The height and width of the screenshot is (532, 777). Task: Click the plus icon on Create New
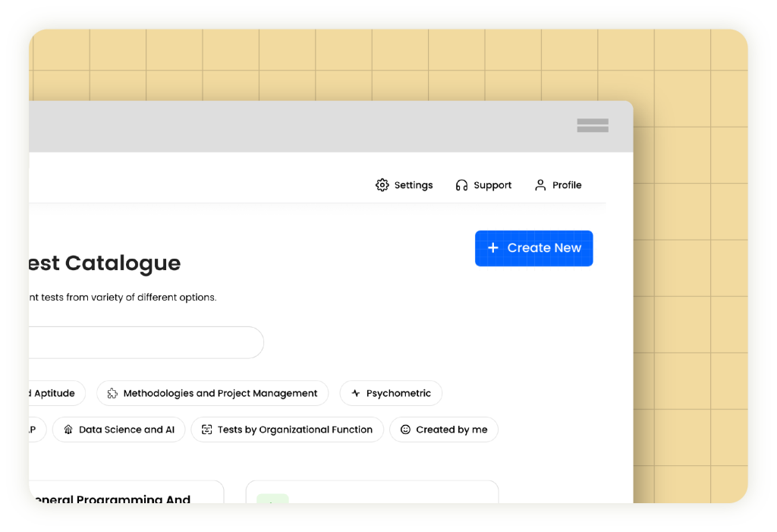tap(492, 248)
